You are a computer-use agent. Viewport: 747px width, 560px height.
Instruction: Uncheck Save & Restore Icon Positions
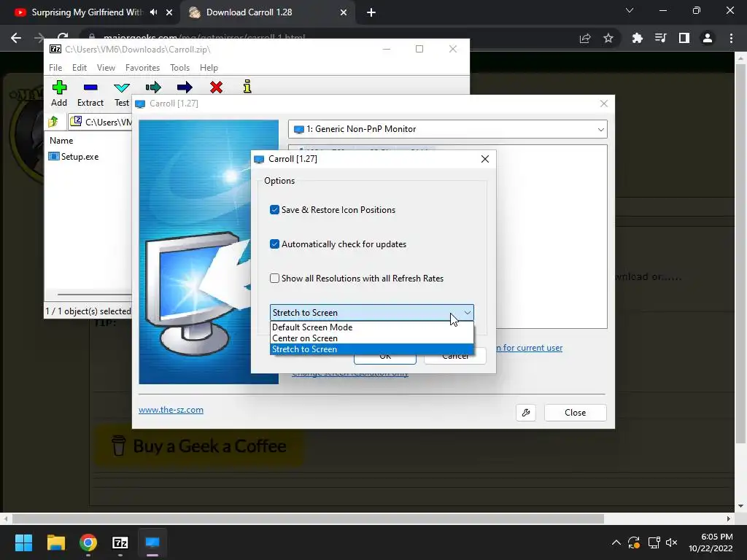click(274, 210)
